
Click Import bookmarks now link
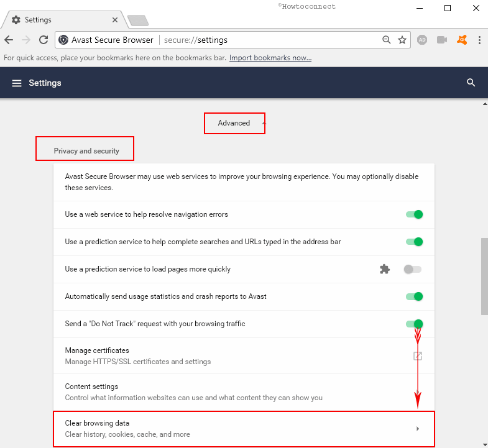pos(270,58)
